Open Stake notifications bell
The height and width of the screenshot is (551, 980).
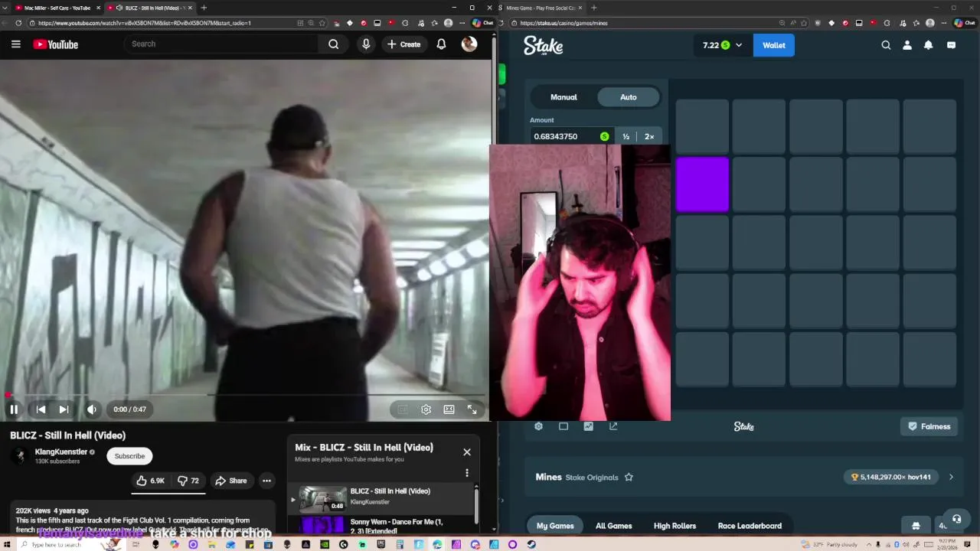coord(928,45)
